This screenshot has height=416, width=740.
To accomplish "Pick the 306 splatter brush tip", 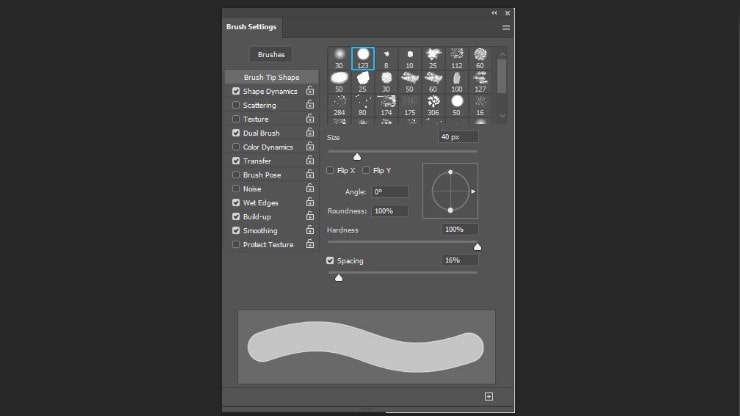I will pyautogui.click(x=433, y=104).
